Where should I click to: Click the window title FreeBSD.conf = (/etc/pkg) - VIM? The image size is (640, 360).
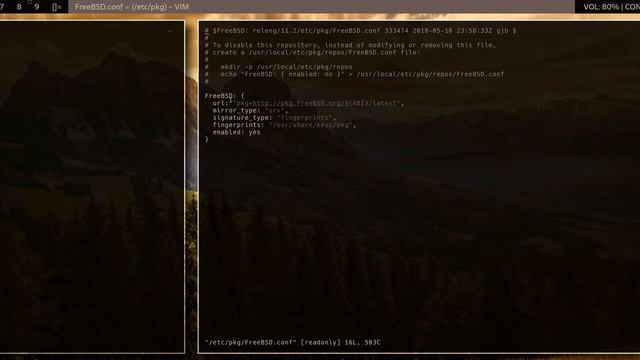point(132,7)
